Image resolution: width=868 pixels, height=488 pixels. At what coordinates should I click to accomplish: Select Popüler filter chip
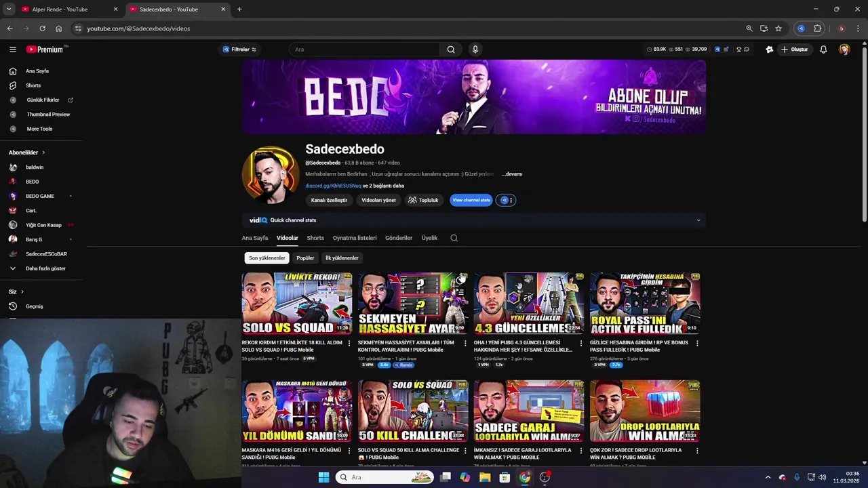(305, 258)
